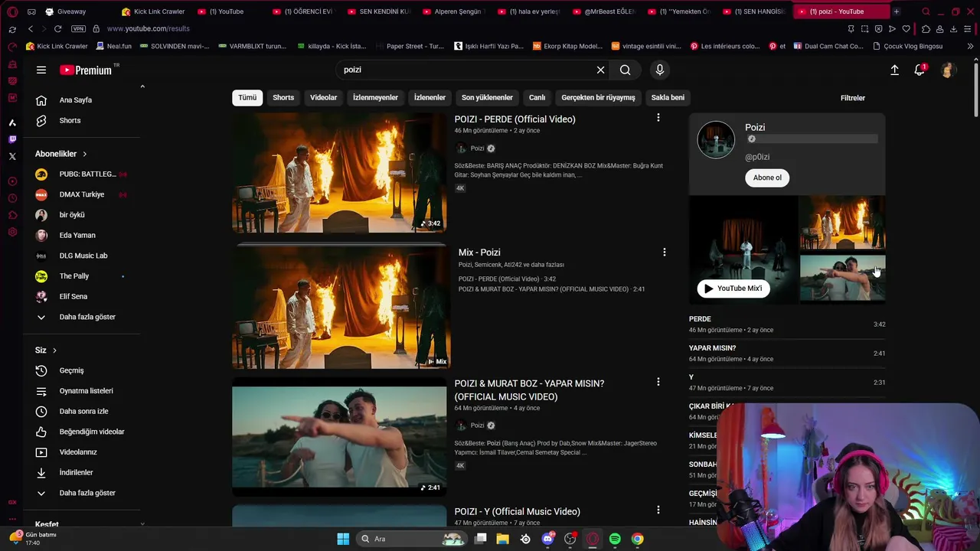Click the Abone ol button for Poizi

pyautogui.click(x=767, y=178)
